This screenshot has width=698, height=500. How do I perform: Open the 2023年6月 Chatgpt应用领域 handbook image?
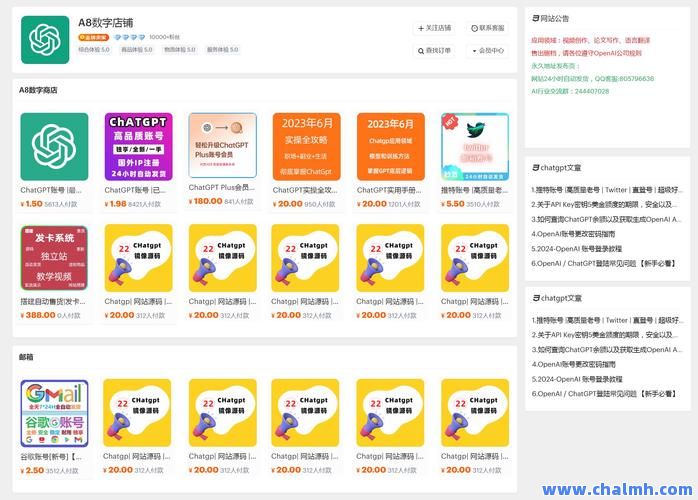(391, 146)
